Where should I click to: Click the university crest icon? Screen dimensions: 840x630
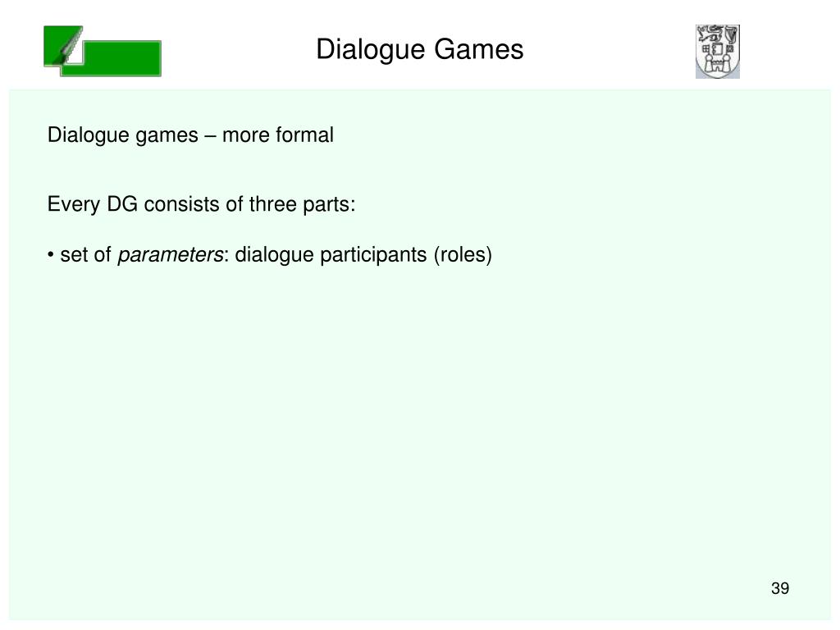point(717,52)
